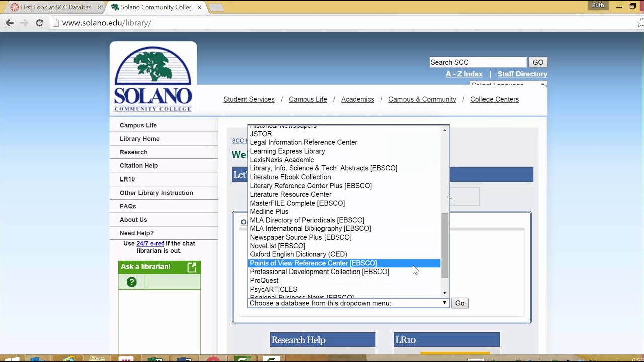Screen dimensions: 644x362
Task: Click the Go button beside database dropdown
Action: pos(460,303)
